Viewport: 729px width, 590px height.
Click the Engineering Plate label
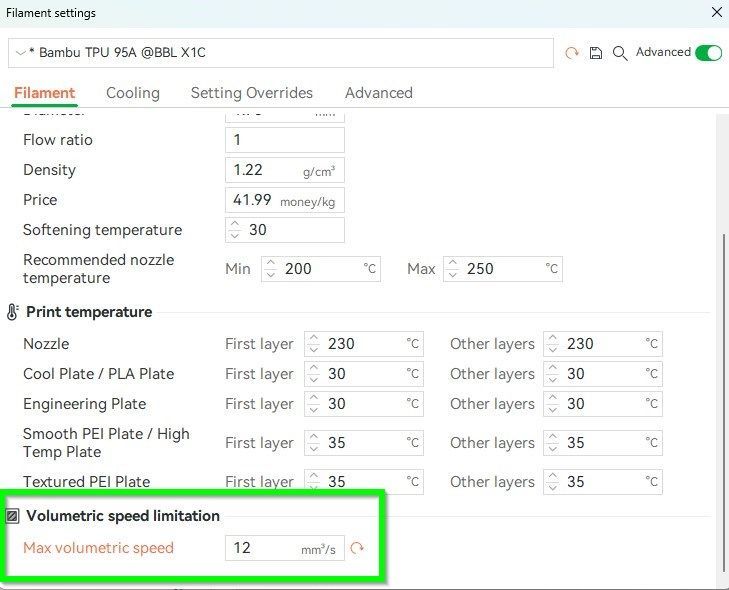[x=85, y=404]
